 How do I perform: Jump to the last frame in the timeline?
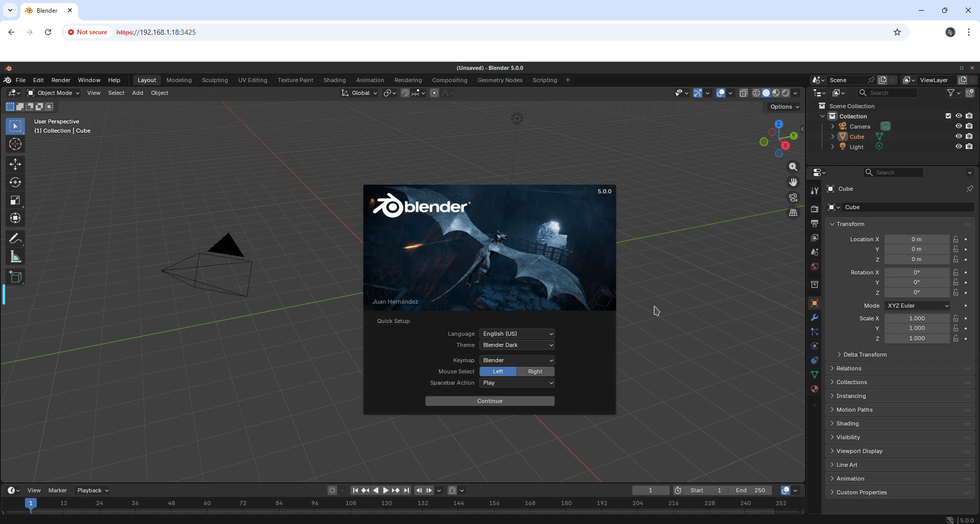pos(406,490)
